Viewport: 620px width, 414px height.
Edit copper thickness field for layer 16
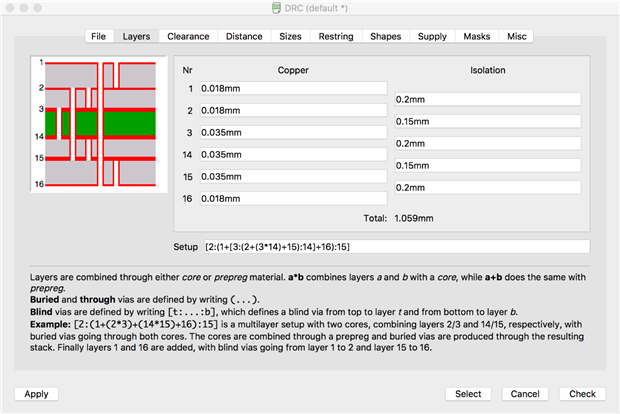pos(293,198)
